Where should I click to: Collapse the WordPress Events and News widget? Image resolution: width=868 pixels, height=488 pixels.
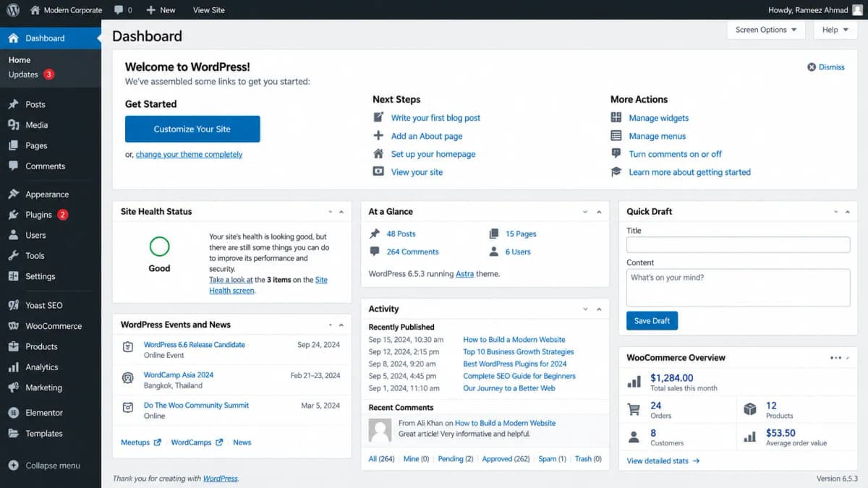pos(341,325)
